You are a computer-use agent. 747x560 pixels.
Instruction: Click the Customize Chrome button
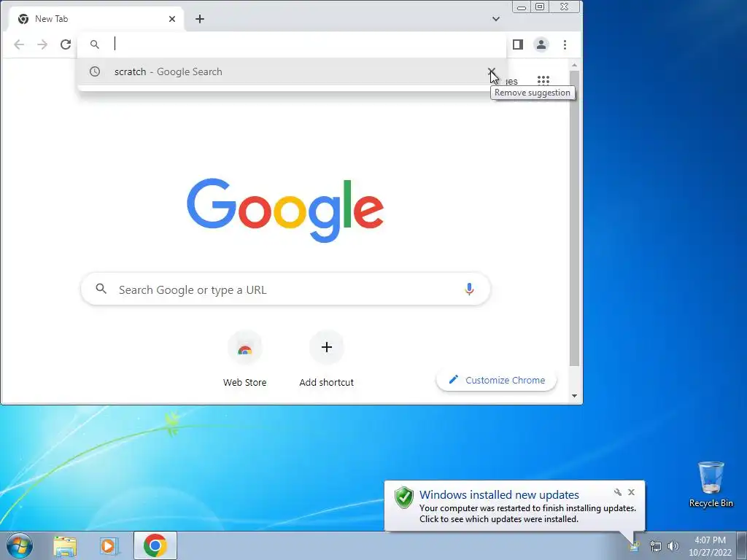(x=496, y=380)
